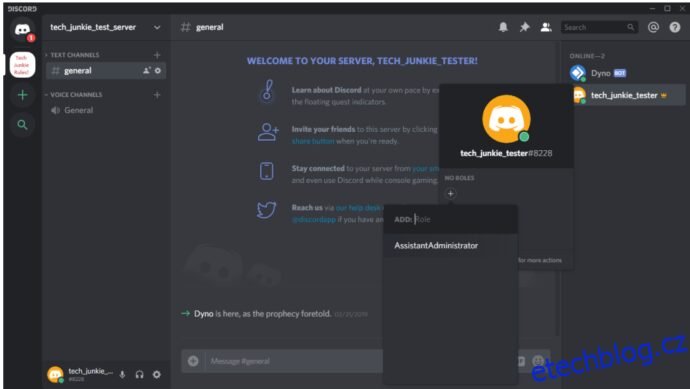
Task: Show pinned messages via pin icon
Action: click(525, 27)
